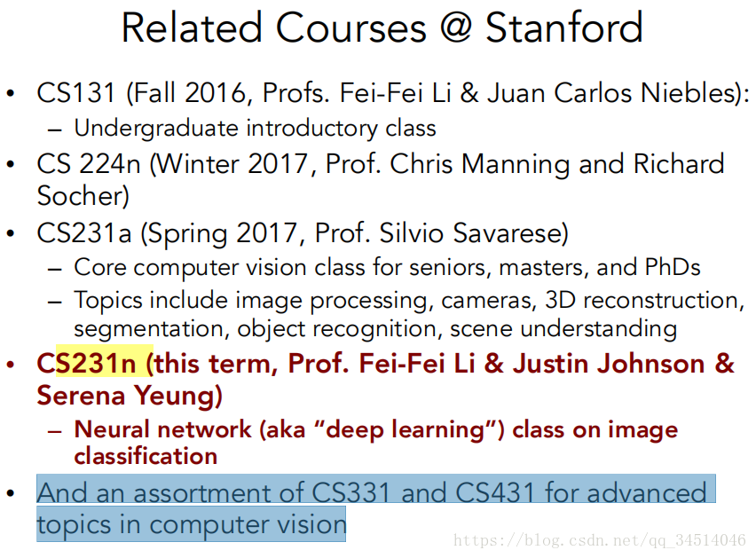Click the selected topics in computer vision text
This screenshot has width=756, height=558.
pyautogui.click(x=192, y=524)
